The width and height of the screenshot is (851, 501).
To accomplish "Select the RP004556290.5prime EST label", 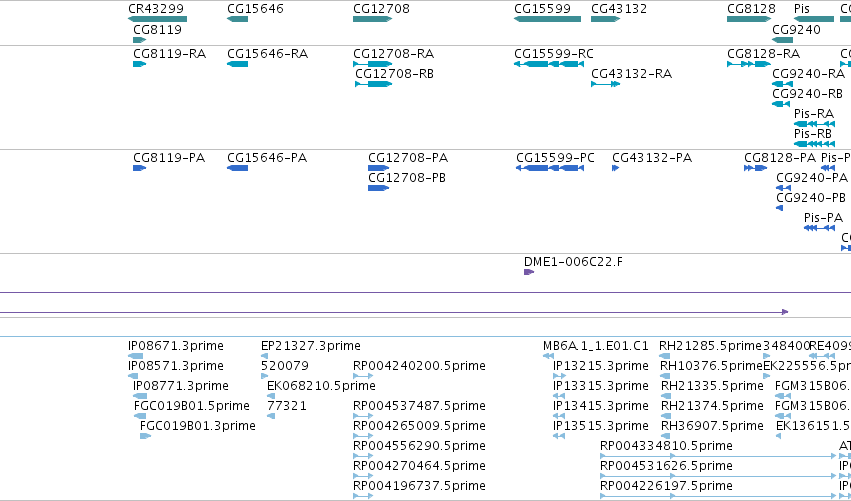I will pyautogui.click(x=420, y=446).
